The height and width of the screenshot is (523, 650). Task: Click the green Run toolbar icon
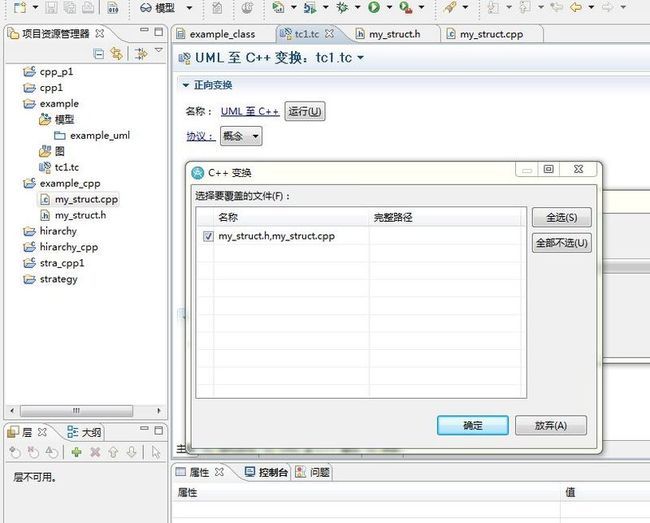(374, 7)
